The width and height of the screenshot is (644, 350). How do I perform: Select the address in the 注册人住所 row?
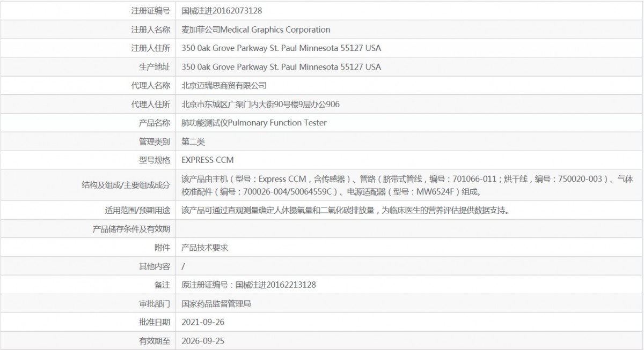click(x=281, y=48)
